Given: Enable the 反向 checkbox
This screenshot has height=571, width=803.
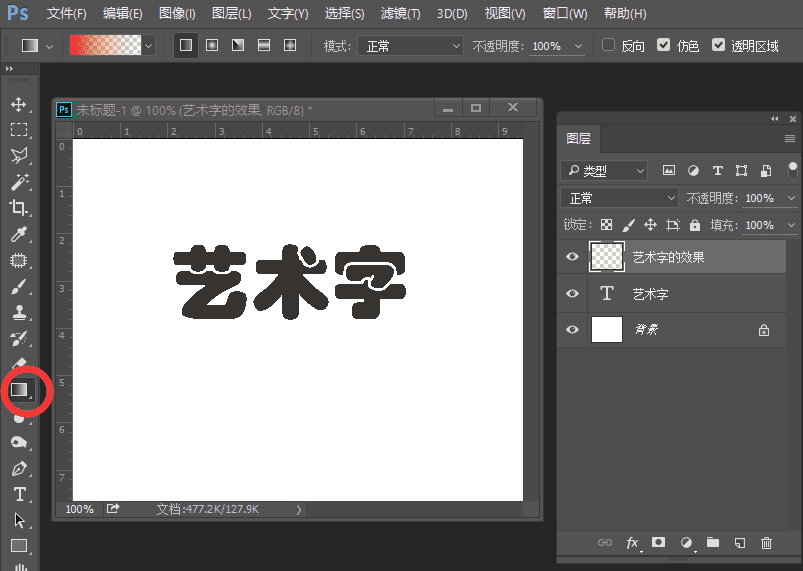Looking at the screenshot, I should (x=609, y=46).
